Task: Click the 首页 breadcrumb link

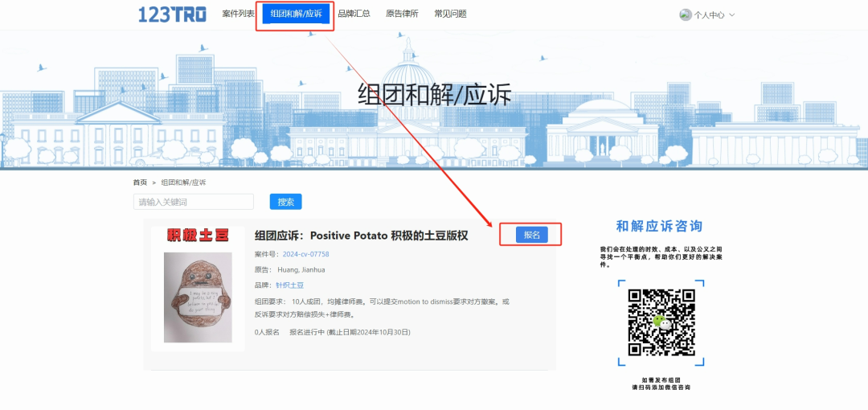Action: click(x=140, y=182)
